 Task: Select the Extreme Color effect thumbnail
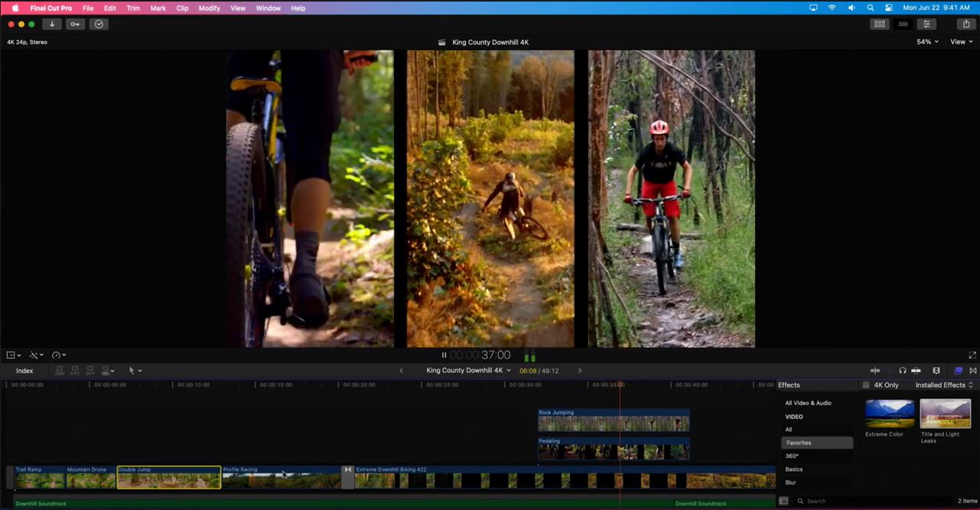click(890, 414)
